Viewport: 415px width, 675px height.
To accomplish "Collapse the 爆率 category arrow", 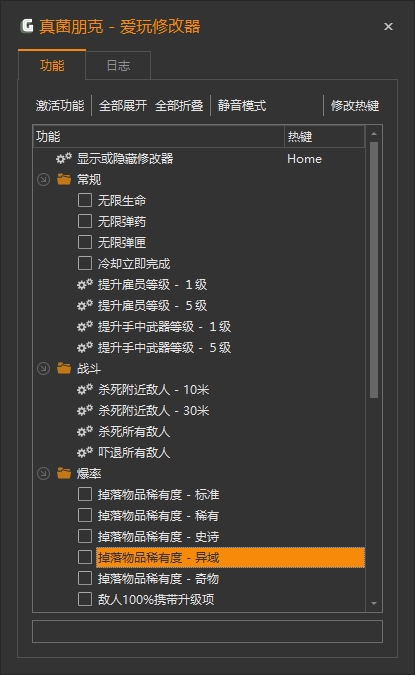I will pyautogui.click(x=43, y=474).
